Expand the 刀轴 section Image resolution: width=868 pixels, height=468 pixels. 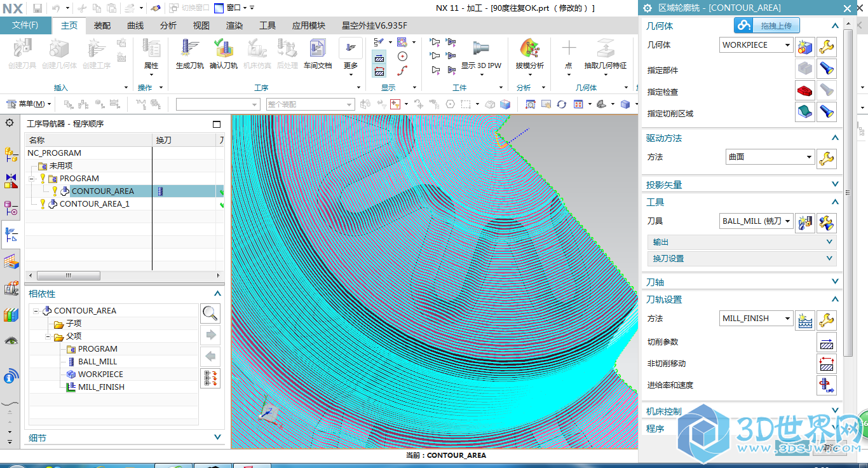(836, 282)
